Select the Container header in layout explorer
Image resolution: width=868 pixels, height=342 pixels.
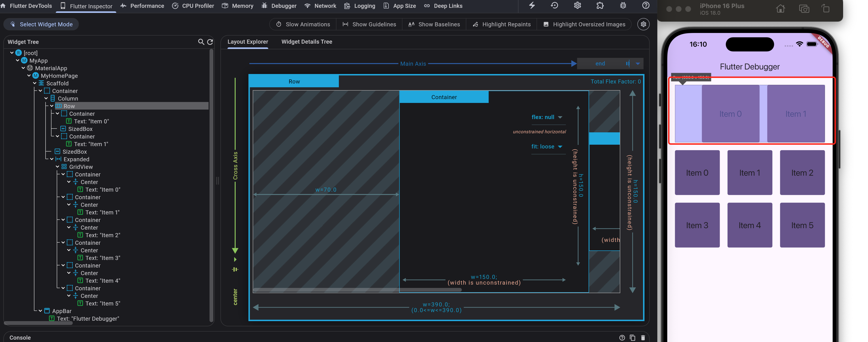point(444,97)
